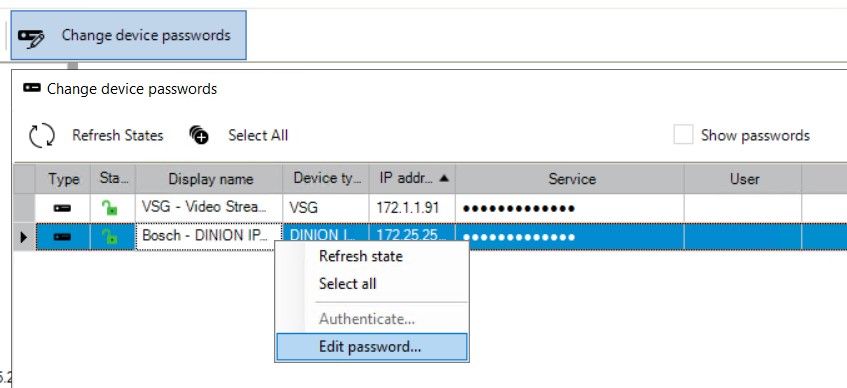
Task: Choose Refresh state from the context menu
Action: click(372, 256)
